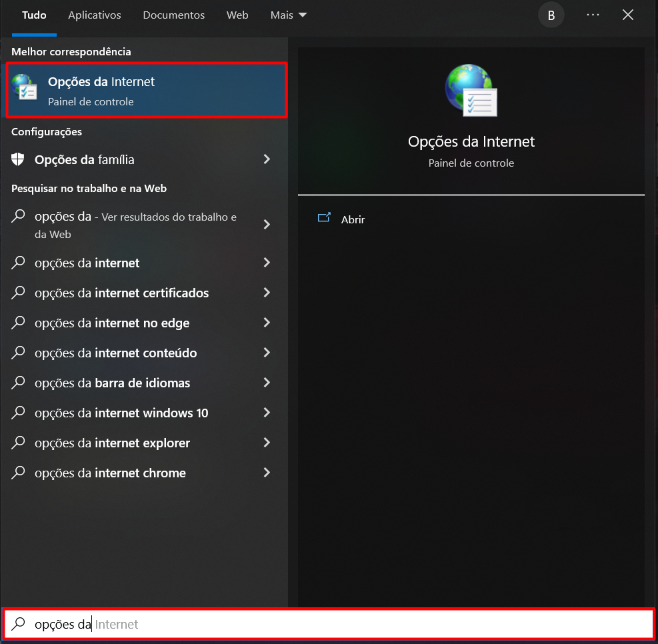Click the B user account avatar

pos(551,15)
